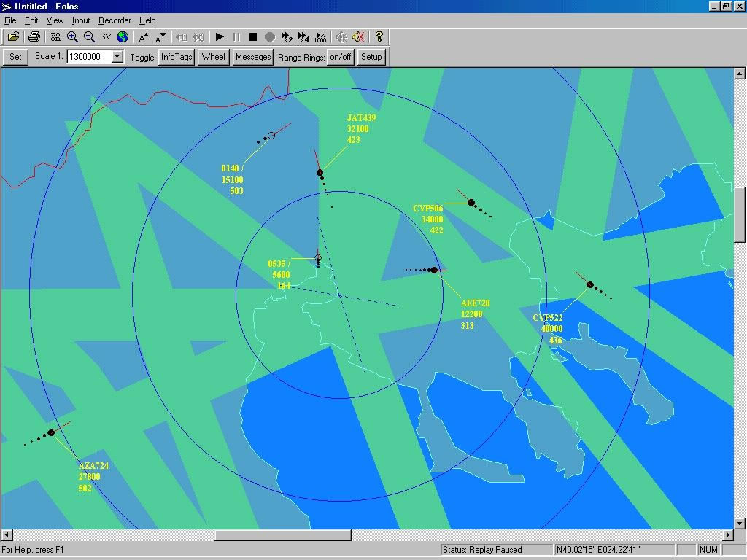Mute sound with the crossed speaker icon
The image size is (747, 560).
(358, 36)
